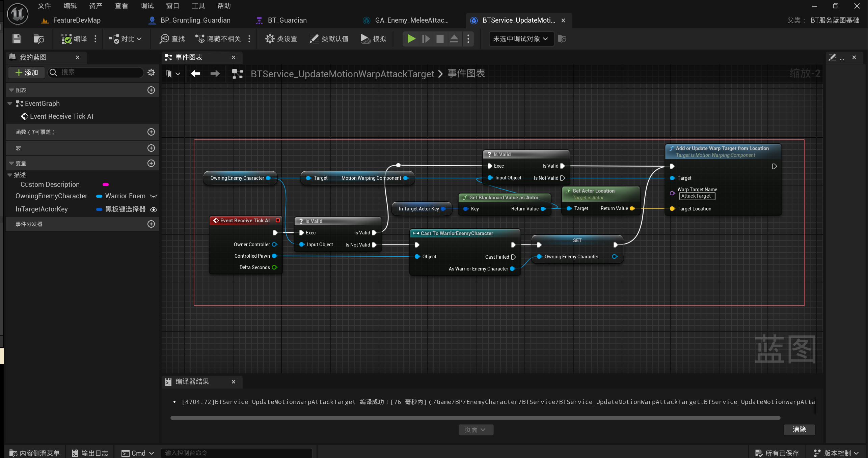868x458 pixels.
Task: Toggle InTargetActorKey eye visibility
Action: (154, 209)
